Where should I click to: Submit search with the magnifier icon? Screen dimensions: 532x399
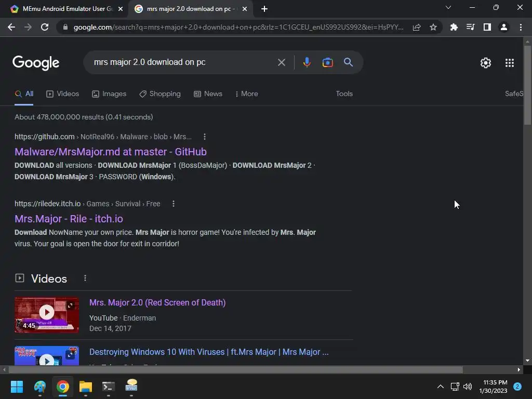point(349,62)
